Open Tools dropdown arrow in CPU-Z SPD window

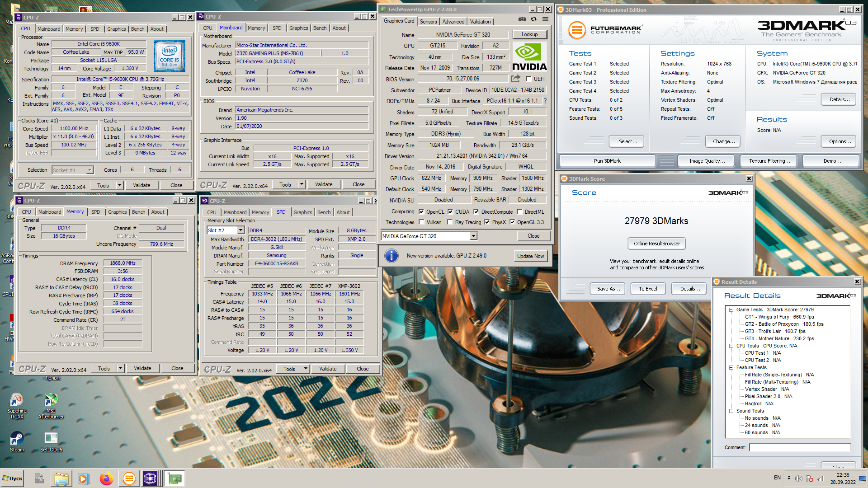coord(306,369)
